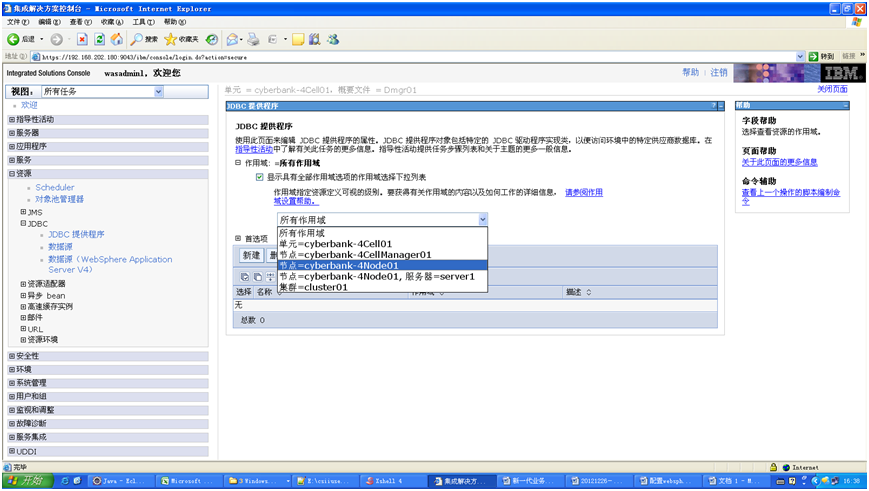The width and height of the screenshot is (869, 491).
Task: Click the Print icon in the toolbar
Action: pos(253,39)
